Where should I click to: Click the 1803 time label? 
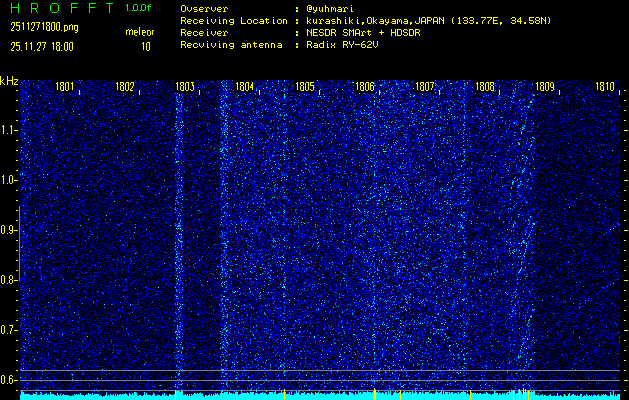[185, 87]
